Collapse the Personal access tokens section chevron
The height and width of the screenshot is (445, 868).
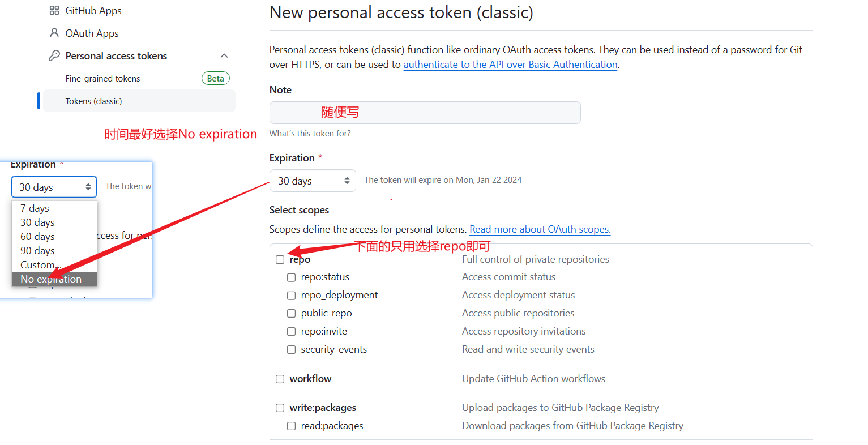224,55
